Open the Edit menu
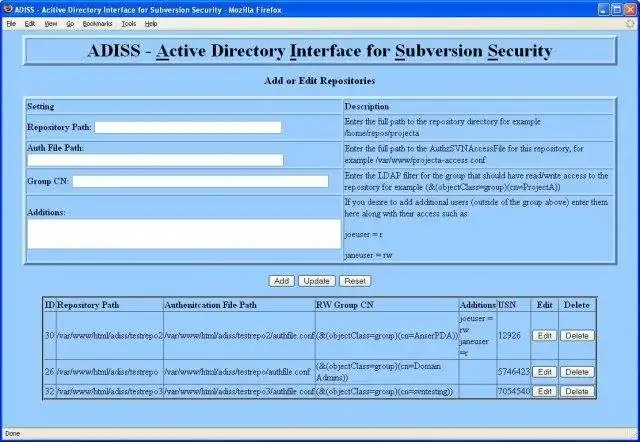The image size is (640, 442). point(30,24)
